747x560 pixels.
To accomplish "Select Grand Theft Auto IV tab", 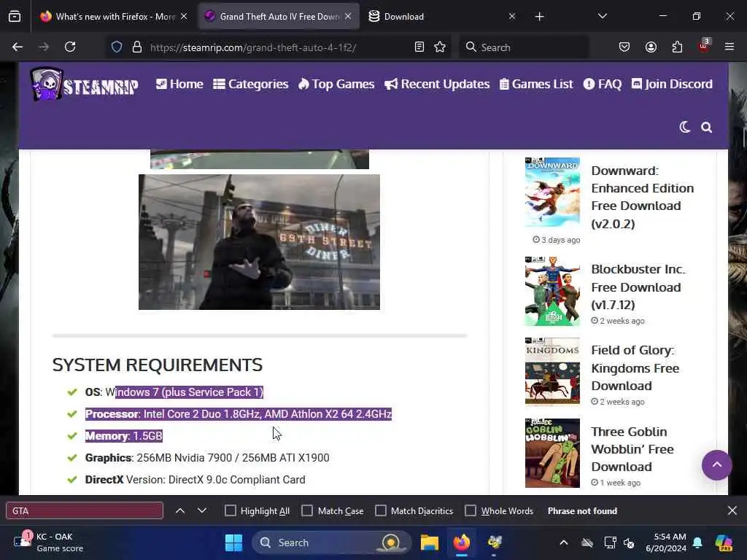I will click(279, 17).
